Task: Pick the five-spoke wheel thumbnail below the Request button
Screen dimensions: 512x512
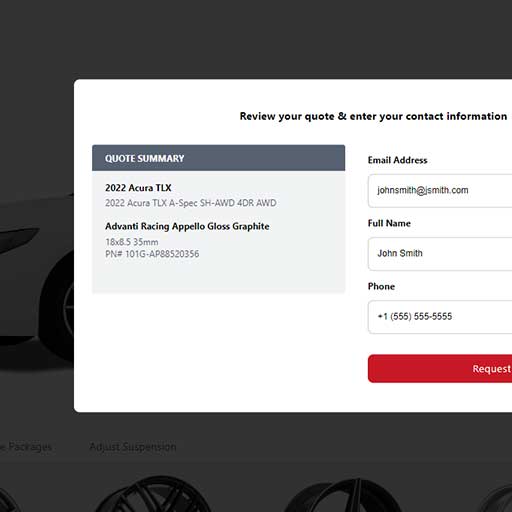Action: [345, 495]
